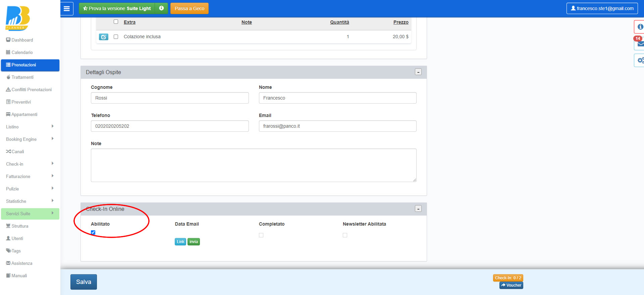Collapse the Check-In Online panel
644x295 pixels.
coord(418,209)
